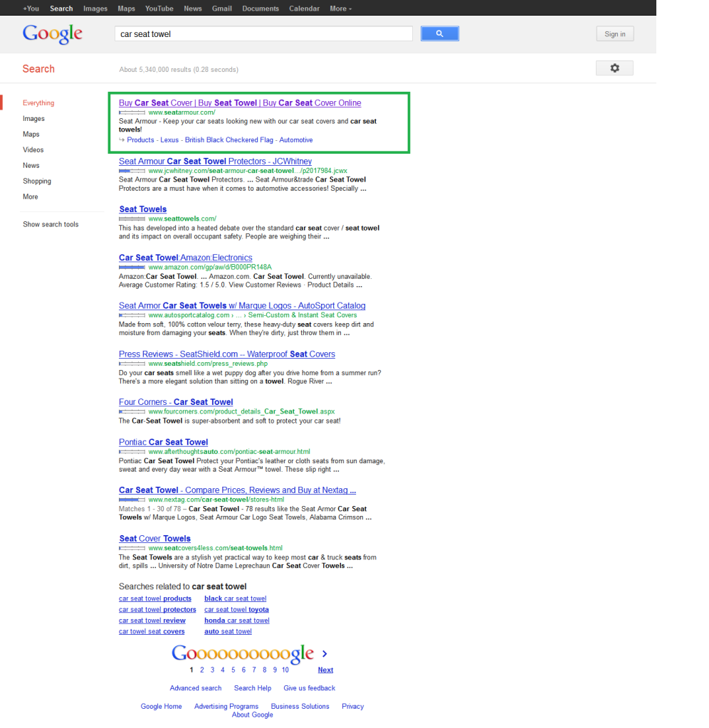709x728 pixels.
Task: Click the blue magnifier search button
Action: (x=439, y=33)
